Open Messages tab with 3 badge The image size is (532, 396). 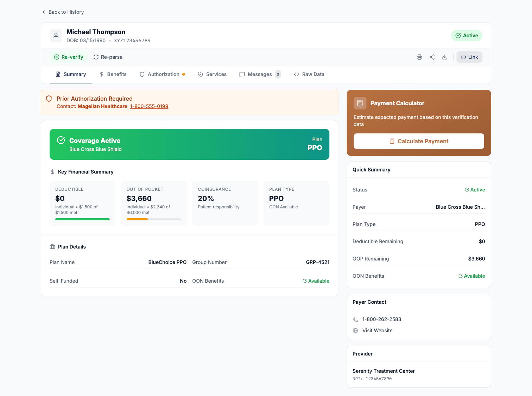tap(260, 74)
